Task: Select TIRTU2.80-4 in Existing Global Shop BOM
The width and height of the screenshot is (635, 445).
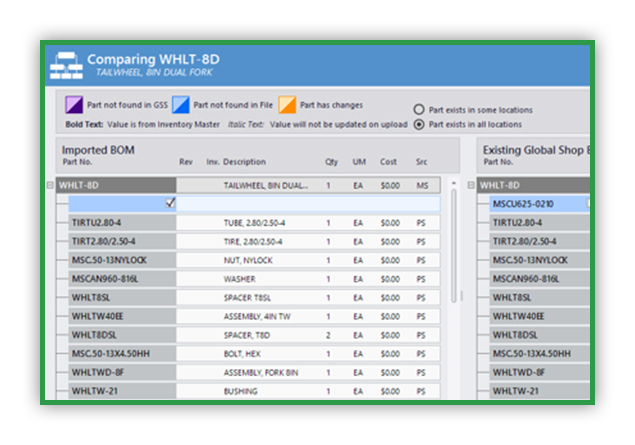Action: click(539, 223)
